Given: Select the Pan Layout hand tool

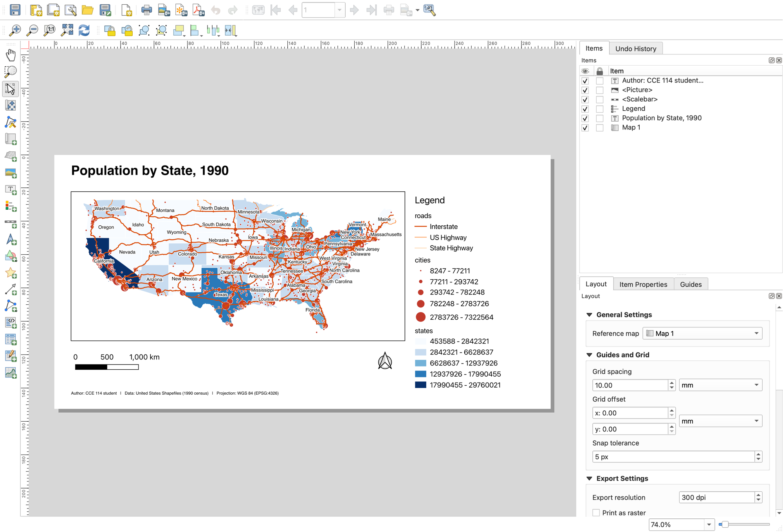Looking at the screenshot, I should pyautogui.click(x=11, y=55).
